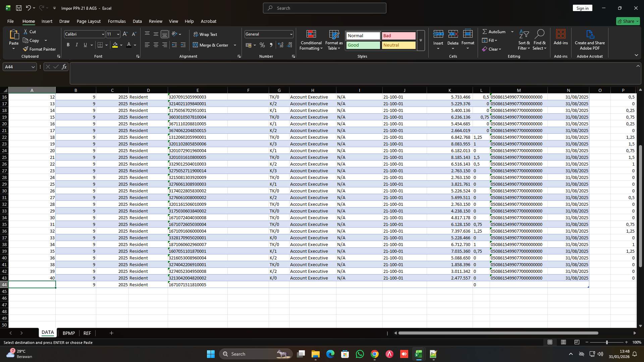Click Create and Share Adobe PDF
The height and width of the screenshot is (362, 644).
point(589,40)
